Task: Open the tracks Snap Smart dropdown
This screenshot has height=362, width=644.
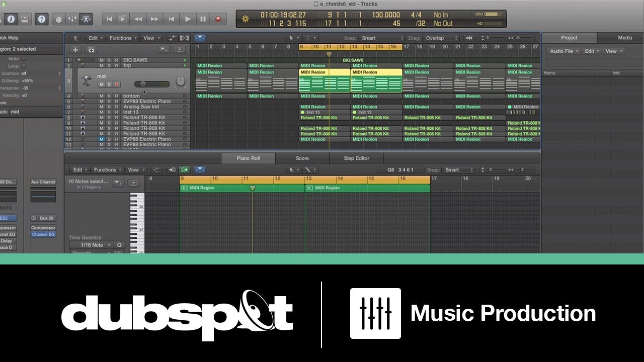Action: click(x=381, y=38)
